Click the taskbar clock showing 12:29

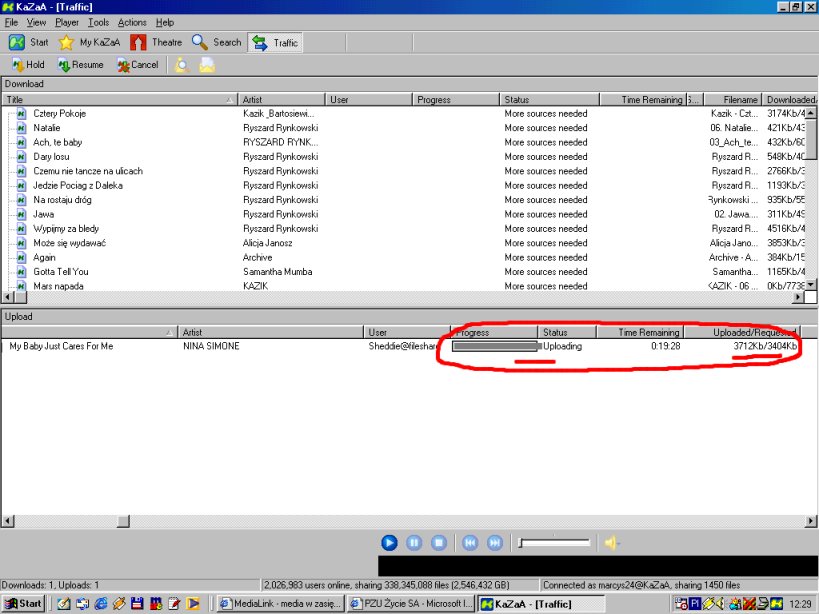pyautogui.click(x=800, y=604)
